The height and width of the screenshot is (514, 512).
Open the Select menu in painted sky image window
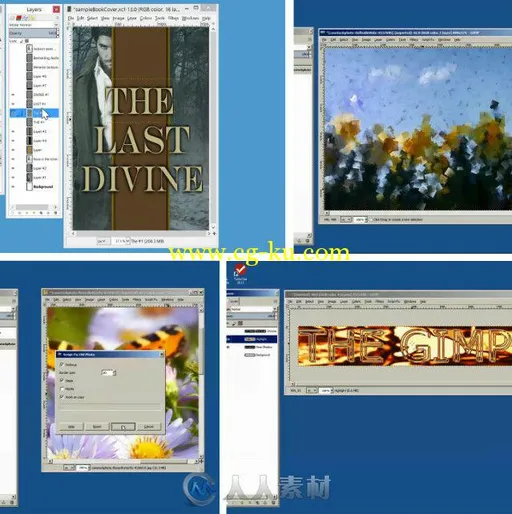[x=344, y=40]
